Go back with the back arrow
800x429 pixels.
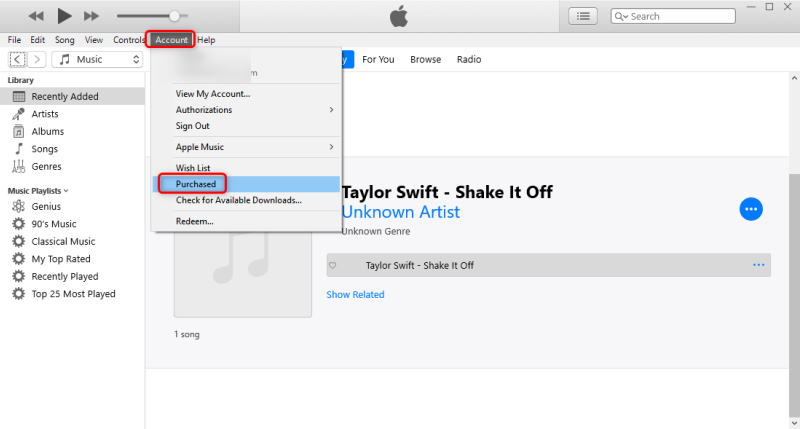[17, 60]
